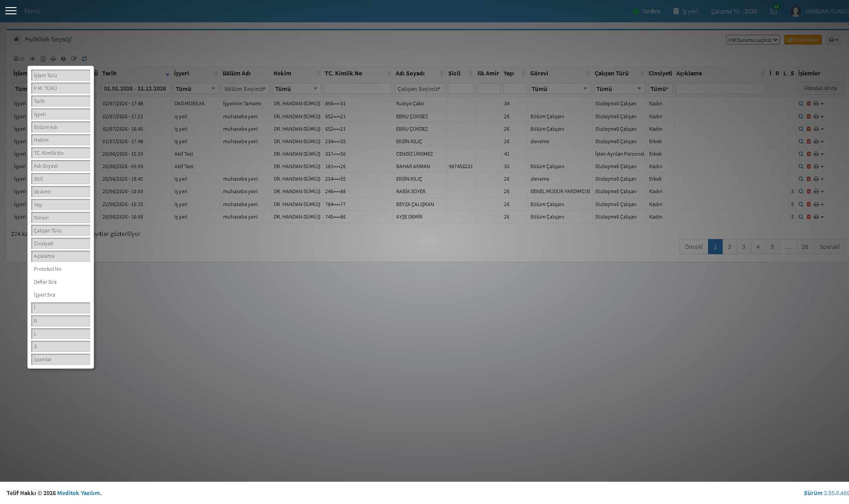Go to page 2 of results
Image resolution: width=849 pixels, height=504 pixels.
coord(729,247)
